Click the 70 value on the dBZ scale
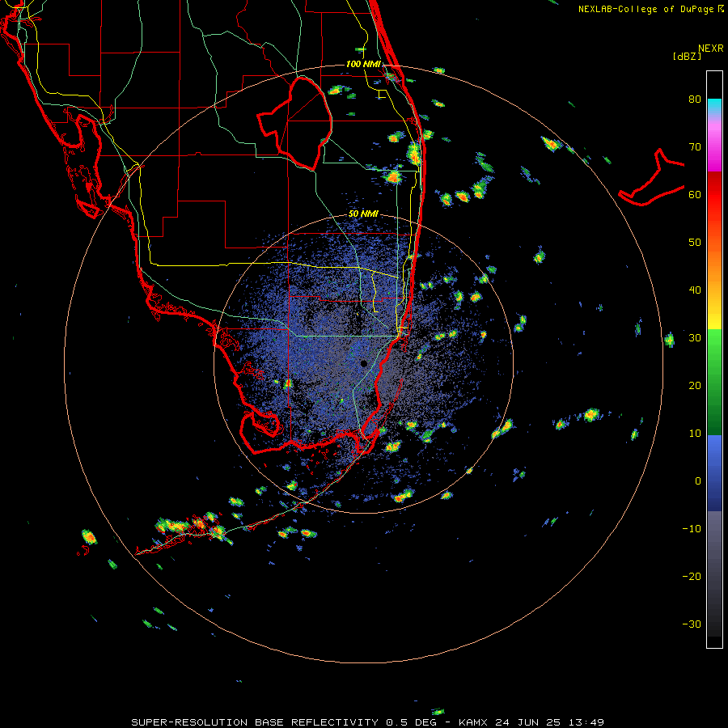 (695, 147)
